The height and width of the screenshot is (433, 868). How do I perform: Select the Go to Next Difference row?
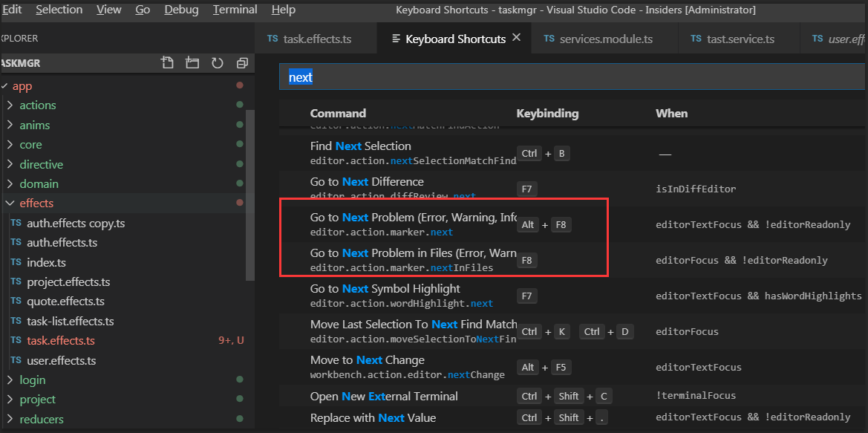[x=573, y=188]
